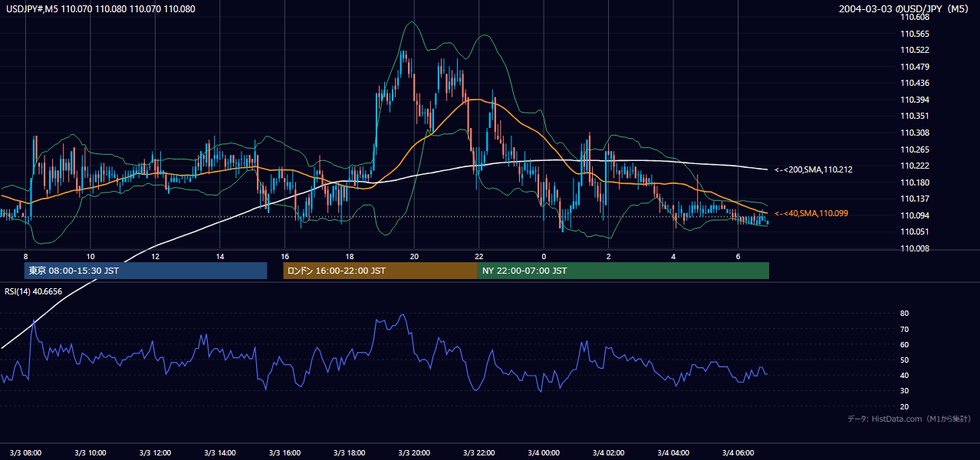
Task: Select the ロンドン 16:00-22:00 JST session bar
Action: click(380, 271)
